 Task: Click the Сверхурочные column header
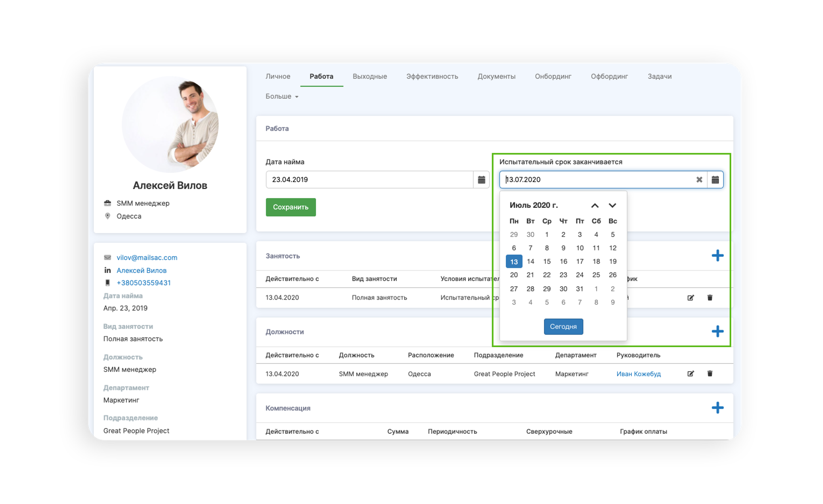549,432
